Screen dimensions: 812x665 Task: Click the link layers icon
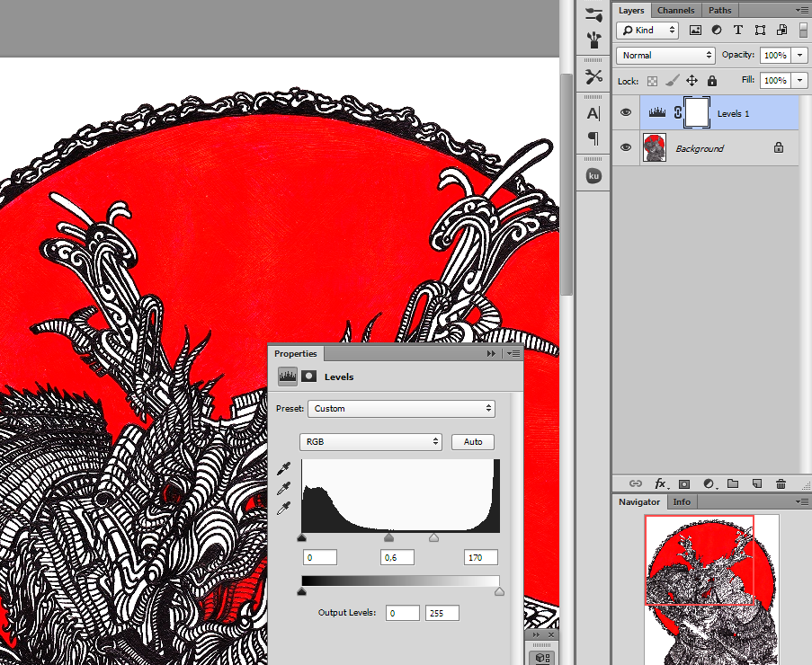(x=636, y=483)
